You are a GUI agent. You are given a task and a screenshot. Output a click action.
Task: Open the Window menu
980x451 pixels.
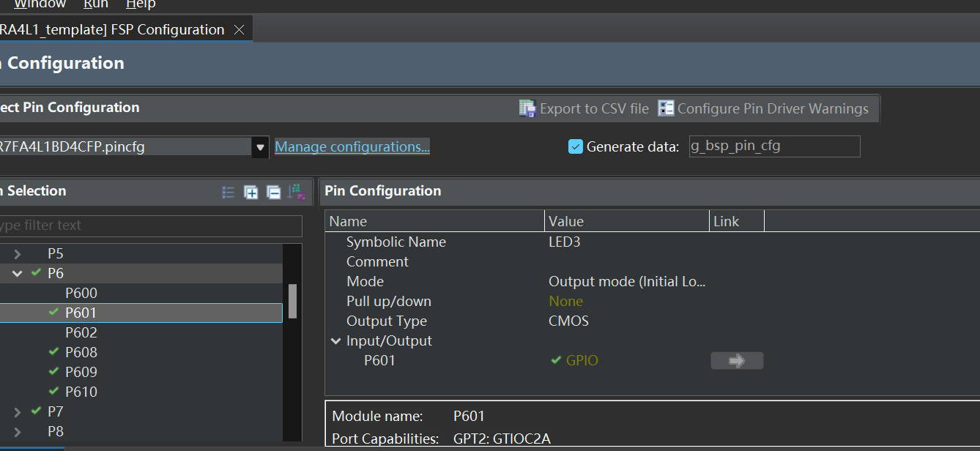tap(40, 4)
